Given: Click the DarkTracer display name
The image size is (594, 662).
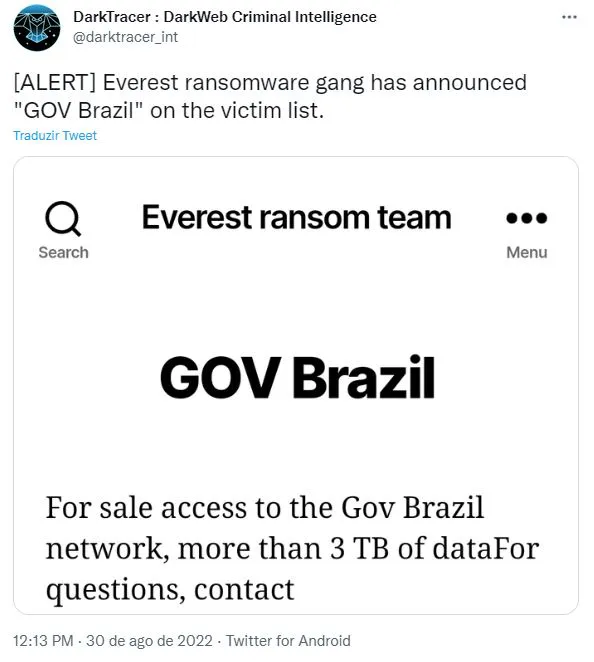Looking at the screenshot, I should pyautogui.click(x=225, y=17).
